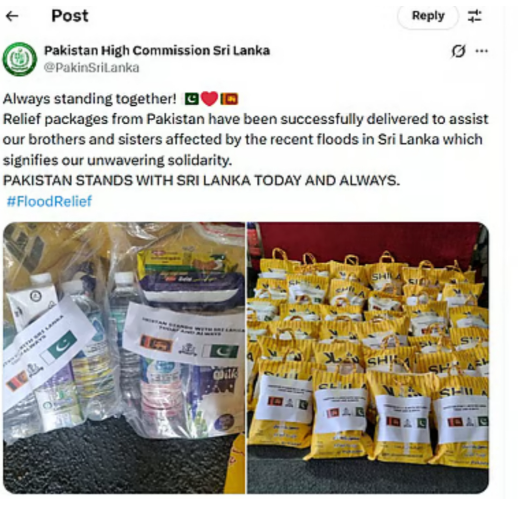Click the @PakinSriLanka handle
This screenshot has width=518, height=510.
(x=92, y=68)
